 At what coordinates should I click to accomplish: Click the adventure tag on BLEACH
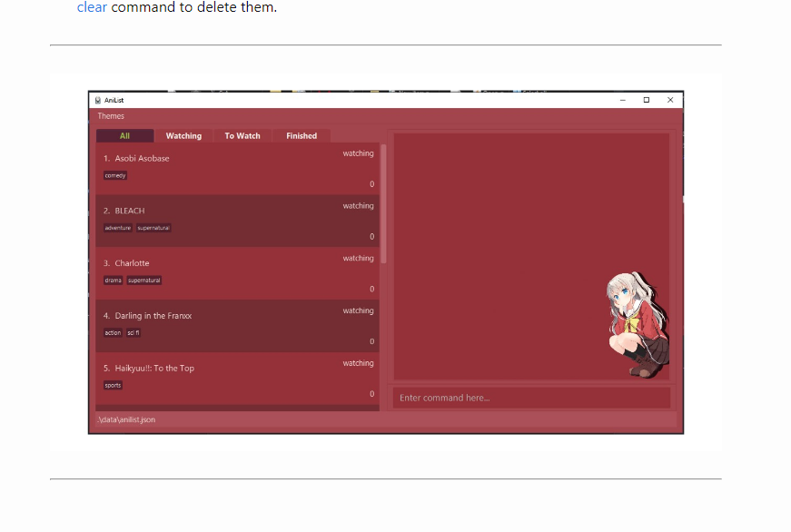click(117, 228)
